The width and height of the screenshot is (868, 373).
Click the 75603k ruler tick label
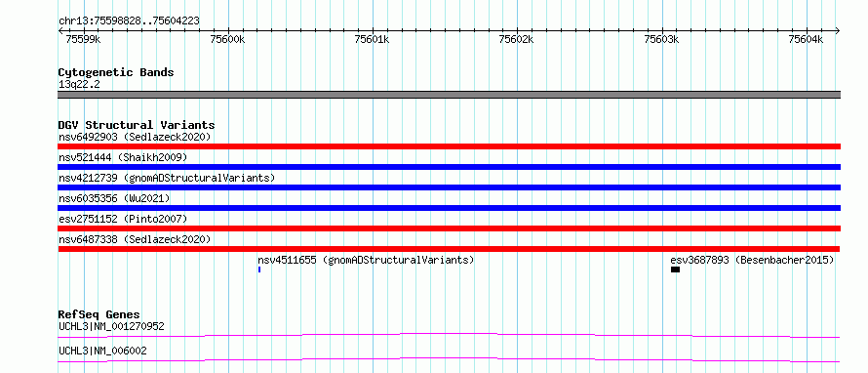661,39
